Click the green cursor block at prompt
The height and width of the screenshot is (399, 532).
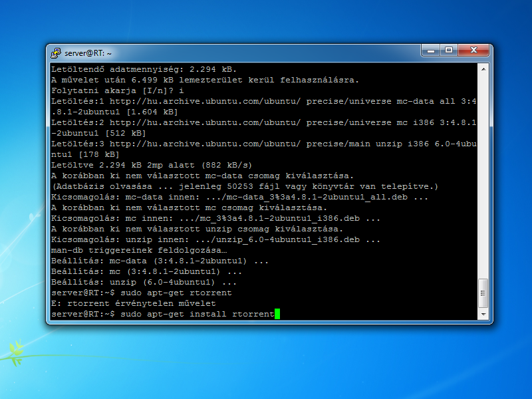tap(277, 314)
